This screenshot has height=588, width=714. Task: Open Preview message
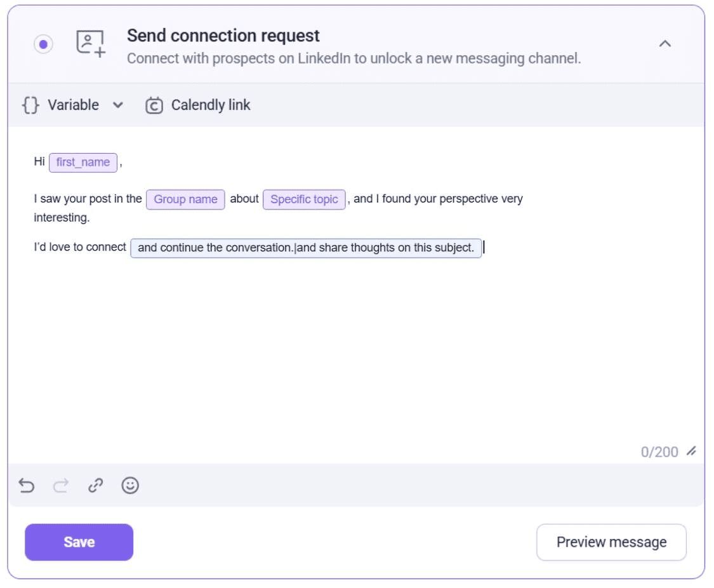pyautogui.click(x=611, y=542)
